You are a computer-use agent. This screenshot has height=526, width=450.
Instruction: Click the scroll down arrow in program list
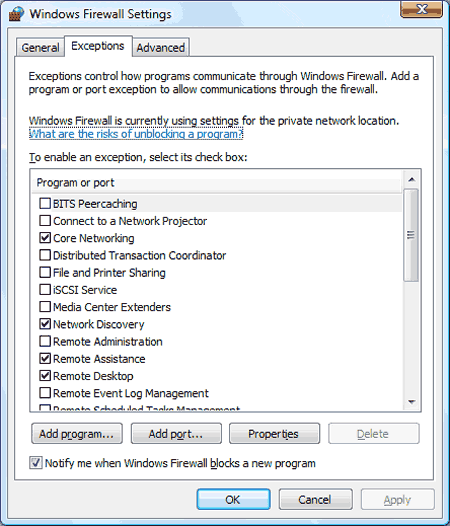pos(411,402)
